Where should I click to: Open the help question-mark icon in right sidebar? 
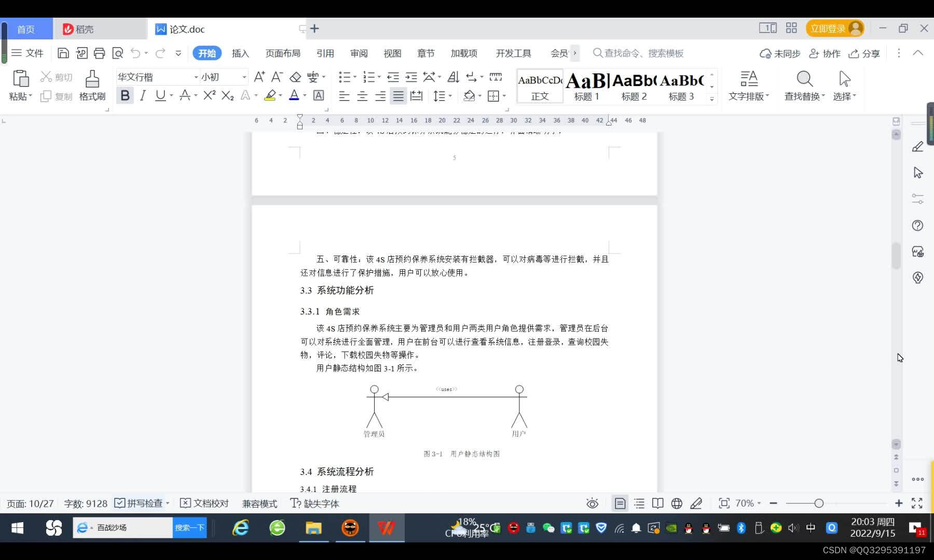tap(917, 226)
